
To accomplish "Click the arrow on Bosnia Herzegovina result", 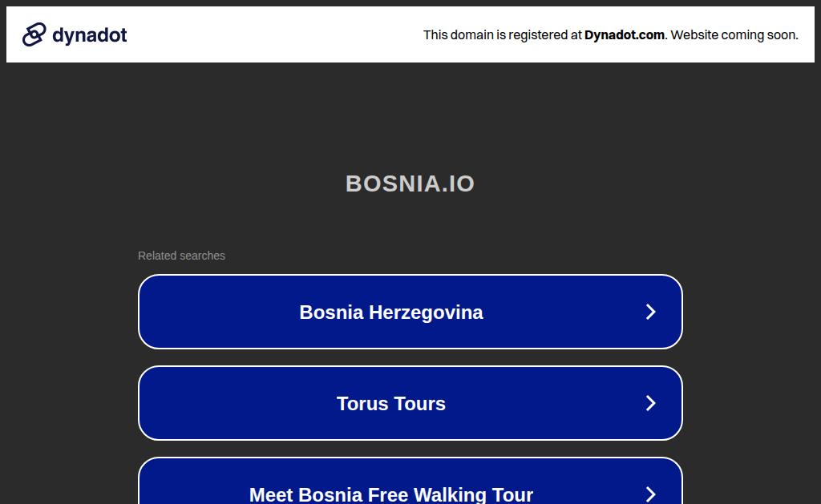I will point(650,312).
